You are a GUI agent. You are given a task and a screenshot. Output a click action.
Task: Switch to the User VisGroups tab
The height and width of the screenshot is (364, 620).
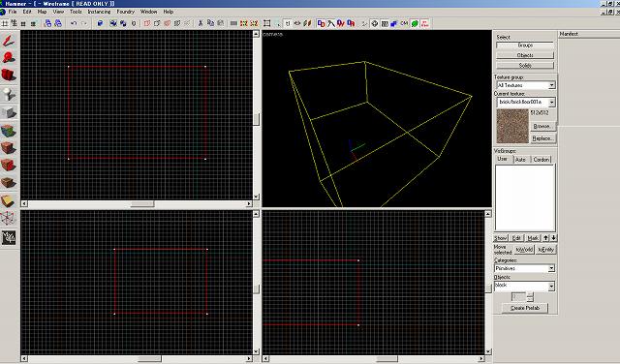(x=503, y=159)
